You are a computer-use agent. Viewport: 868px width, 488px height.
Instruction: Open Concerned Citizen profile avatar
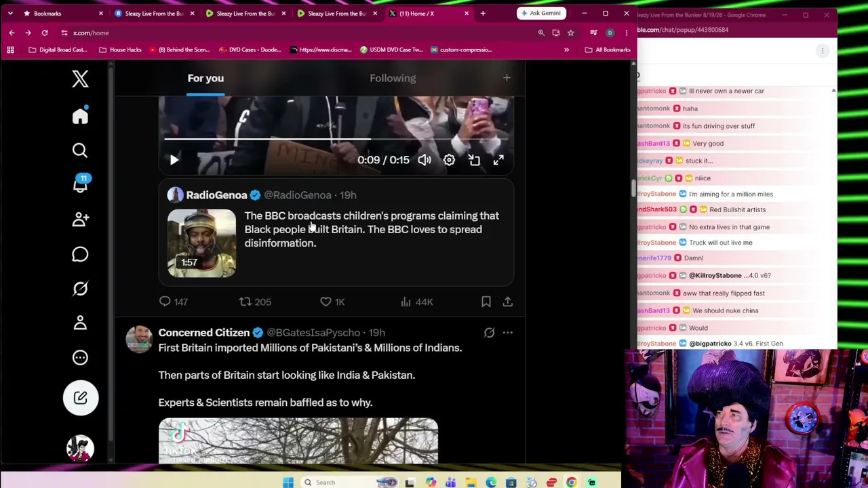[139, 340]
